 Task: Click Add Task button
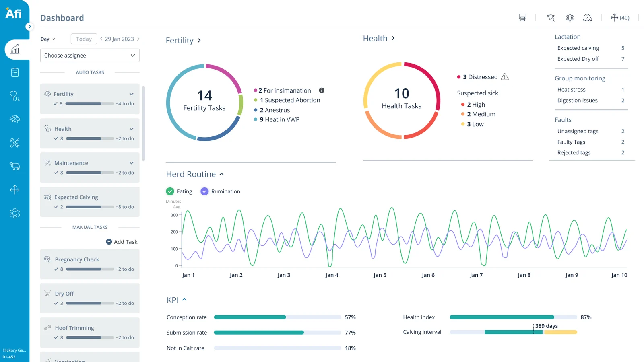[122, 242]
